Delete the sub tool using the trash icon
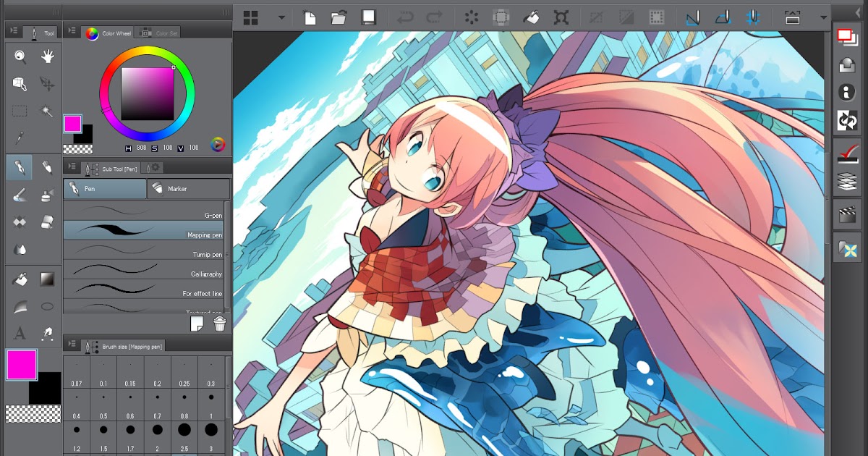868x456 pixels. coord(219,324)
